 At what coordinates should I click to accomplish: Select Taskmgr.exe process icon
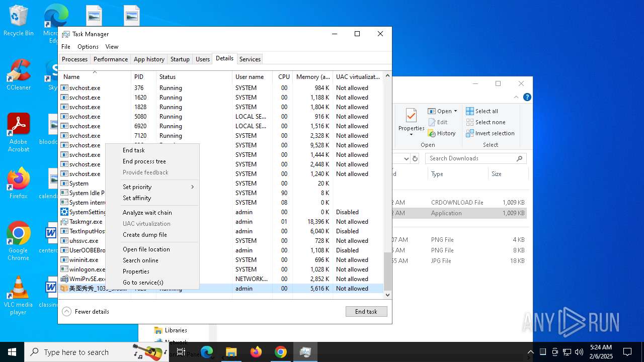tap(64, 222)
